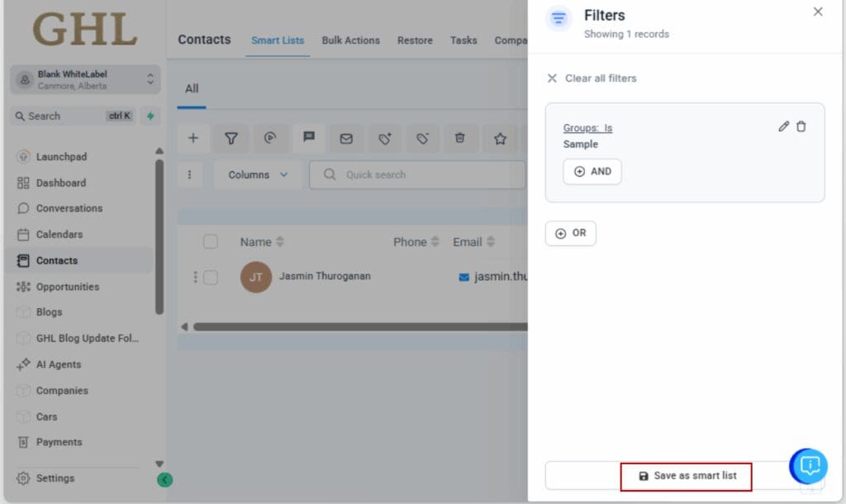Screen dimensions: 846x504
Task: Open the Blank WhiteLabel account switcher
Action: [x=85, y=78]
